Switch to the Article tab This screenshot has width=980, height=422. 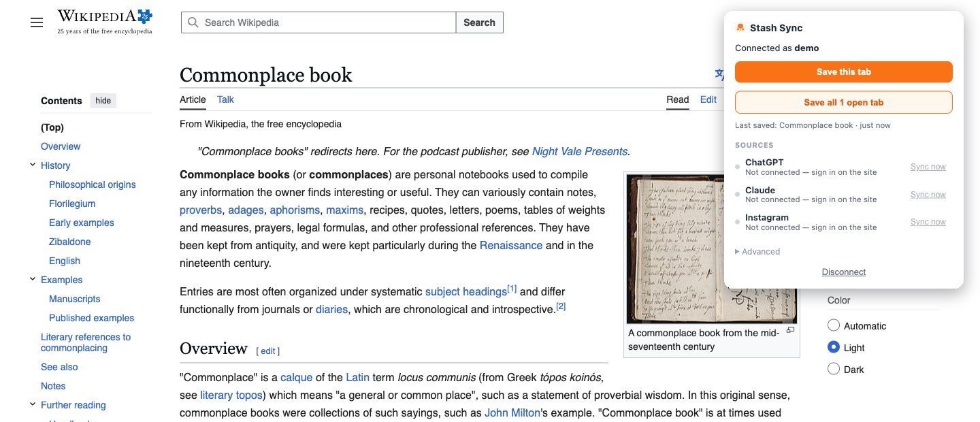[193, 99]
